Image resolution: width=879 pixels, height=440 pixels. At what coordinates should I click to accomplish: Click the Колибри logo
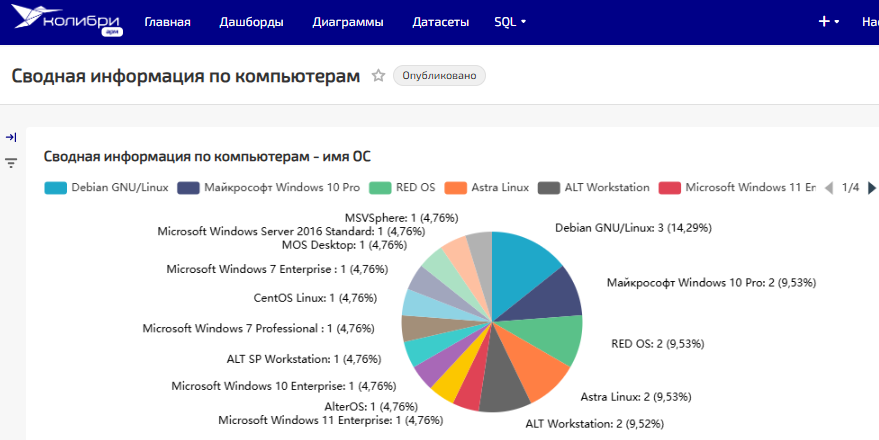[x=67, y=20]
